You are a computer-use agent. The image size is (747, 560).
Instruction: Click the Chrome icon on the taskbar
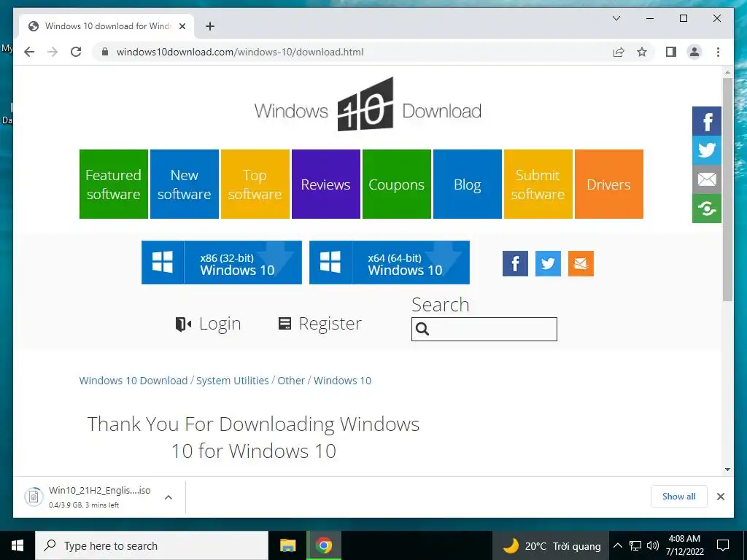click(x=324, y=545)
